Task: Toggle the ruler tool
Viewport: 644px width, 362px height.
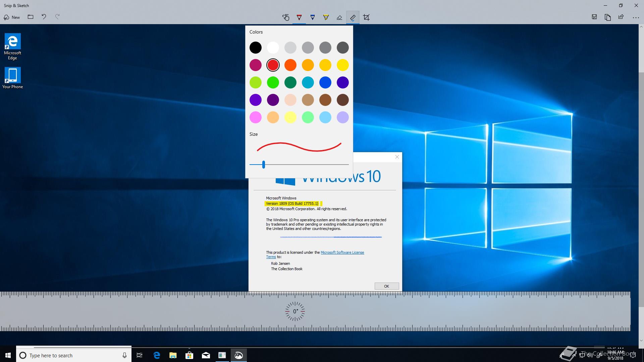Action: coord(353,17)
